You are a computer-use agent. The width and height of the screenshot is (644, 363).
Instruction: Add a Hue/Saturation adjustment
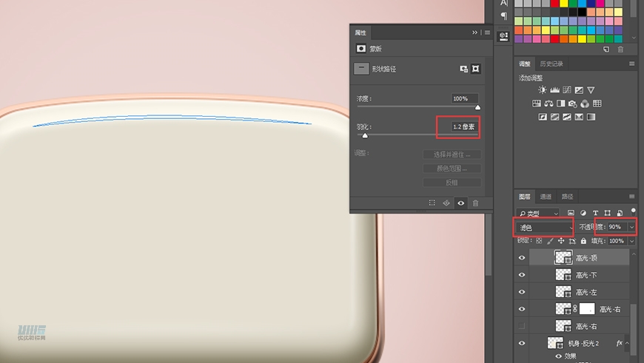[x=537, y=104]
